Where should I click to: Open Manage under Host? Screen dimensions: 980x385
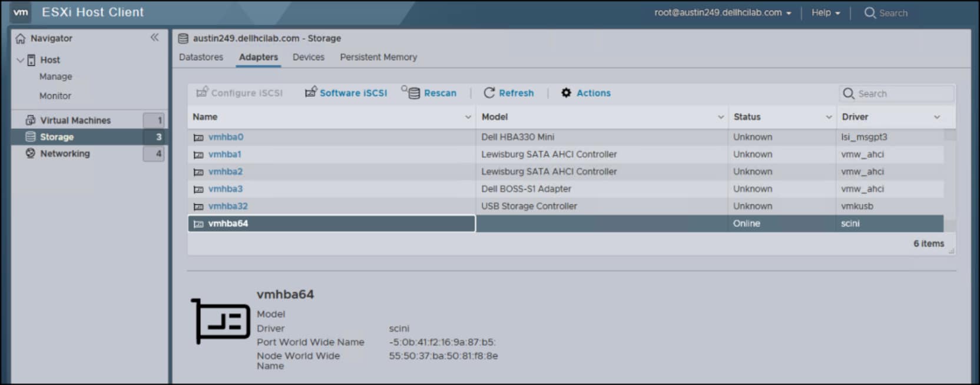coord(55,77)
